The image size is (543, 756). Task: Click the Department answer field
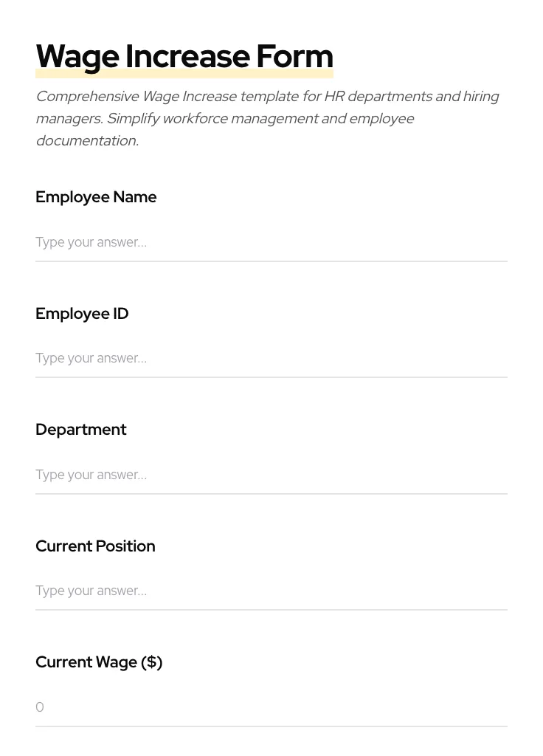271,475
